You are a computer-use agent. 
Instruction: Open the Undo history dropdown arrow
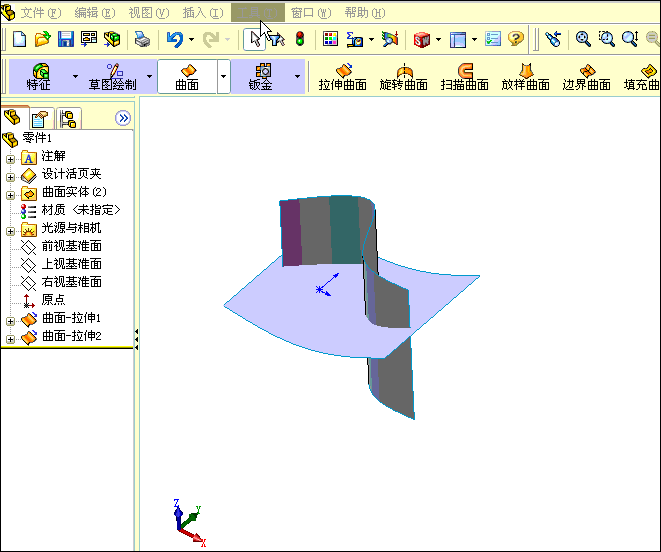(x=191, y=40)
